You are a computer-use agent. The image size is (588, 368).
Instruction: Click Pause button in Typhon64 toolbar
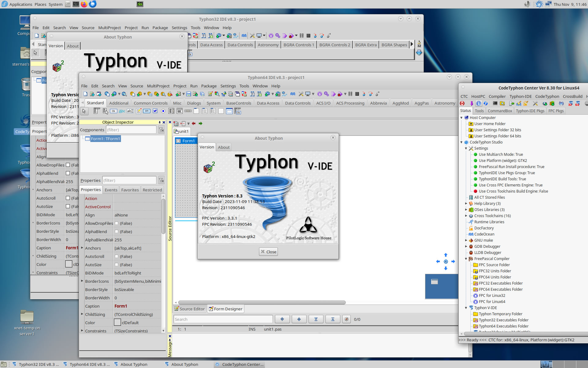point(350,94)
